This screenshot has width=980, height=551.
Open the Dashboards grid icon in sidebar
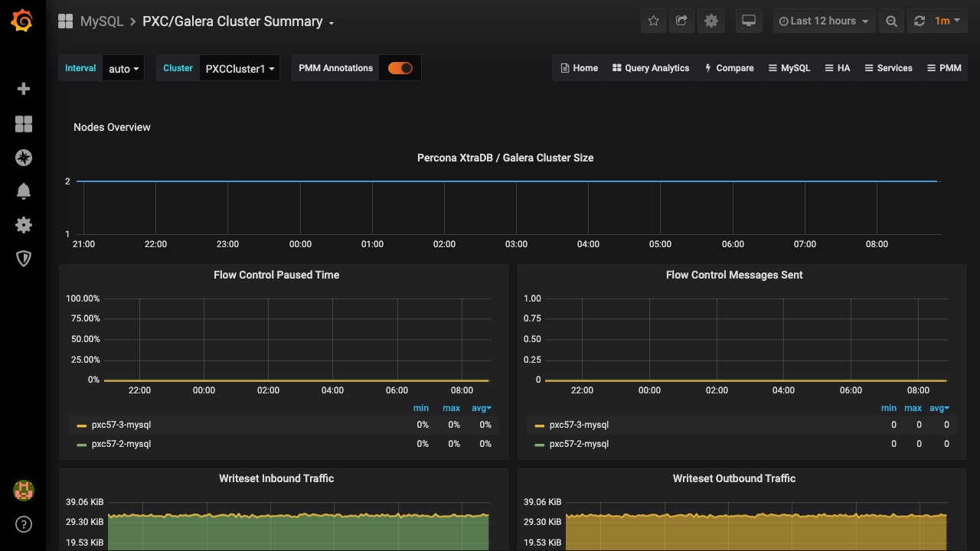click(24, 124)
